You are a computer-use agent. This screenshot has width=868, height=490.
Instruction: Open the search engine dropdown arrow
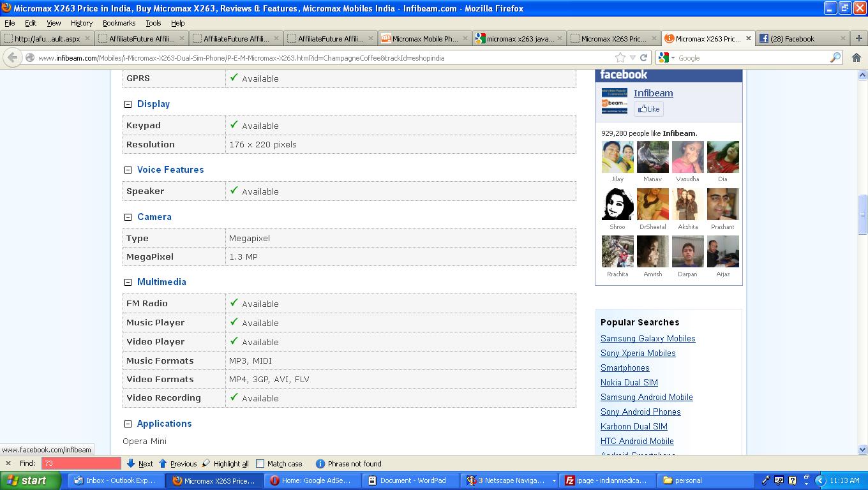pos(673,58)
